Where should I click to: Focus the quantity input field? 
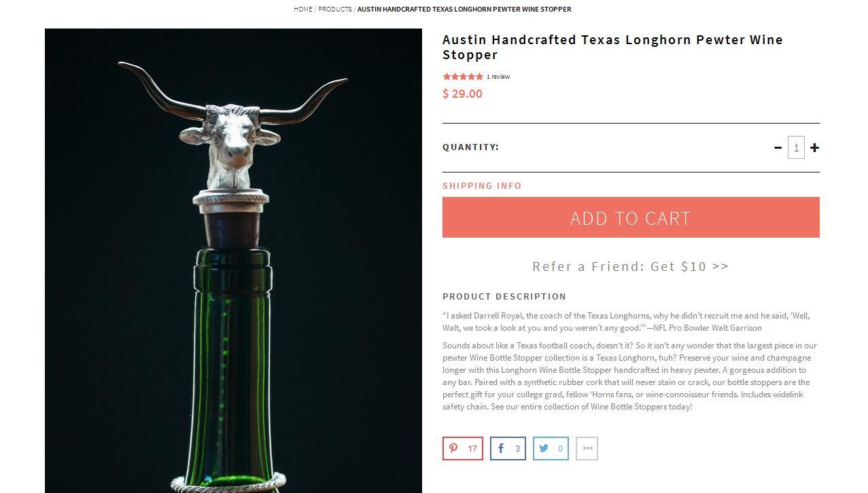coord(796,147)
